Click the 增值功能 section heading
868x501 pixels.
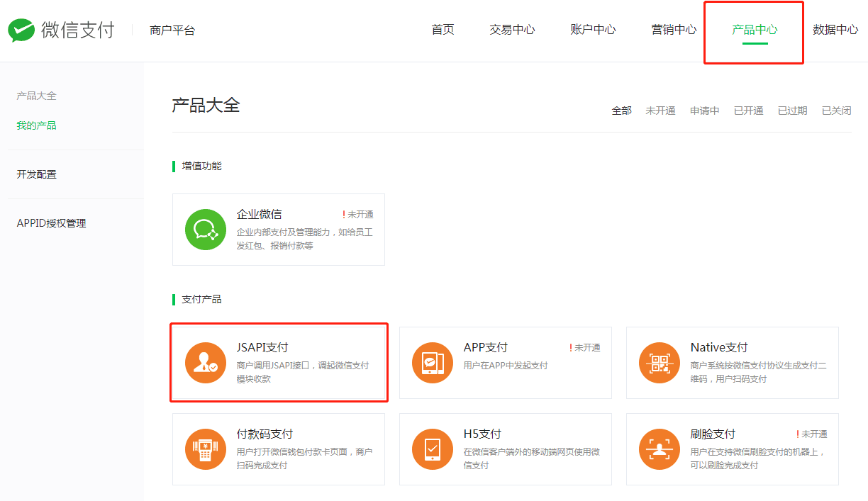(201, 166)
